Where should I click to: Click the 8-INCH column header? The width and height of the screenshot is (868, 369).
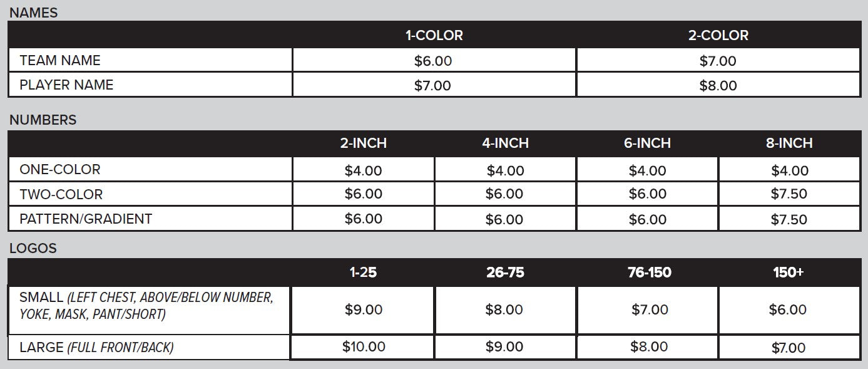coord(789,143)
